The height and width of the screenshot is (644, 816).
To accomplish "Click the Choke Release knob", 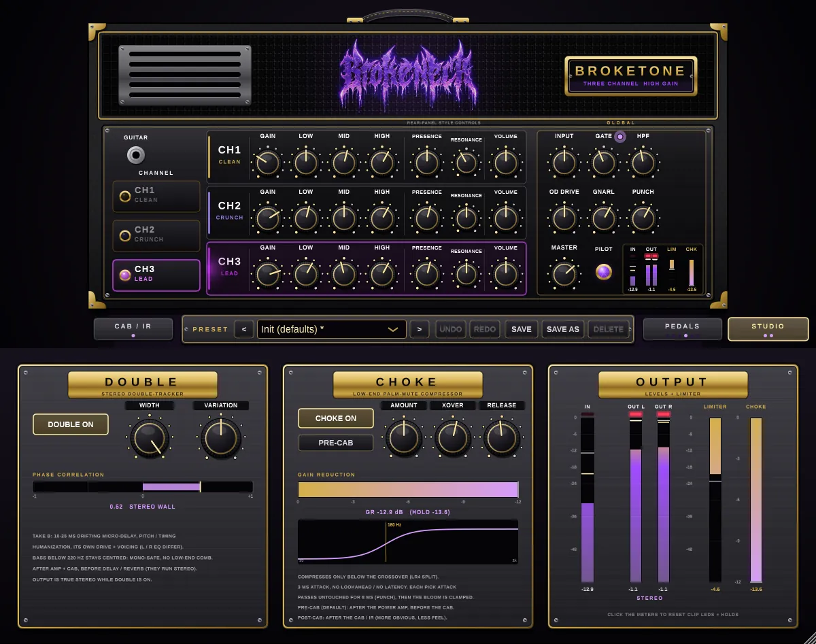I will coord(502,439).
